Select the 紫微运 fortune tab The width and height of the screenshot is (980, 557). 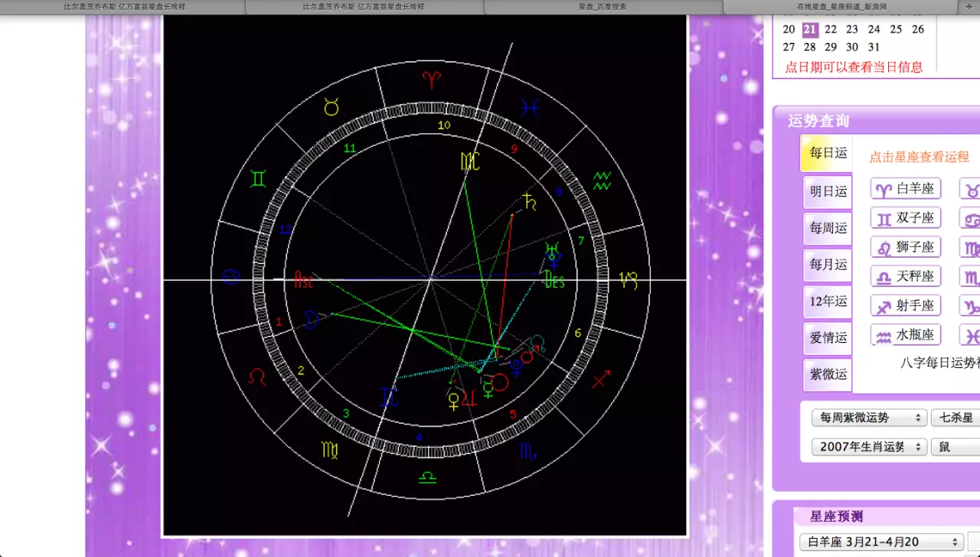click(x=828, y=374)
